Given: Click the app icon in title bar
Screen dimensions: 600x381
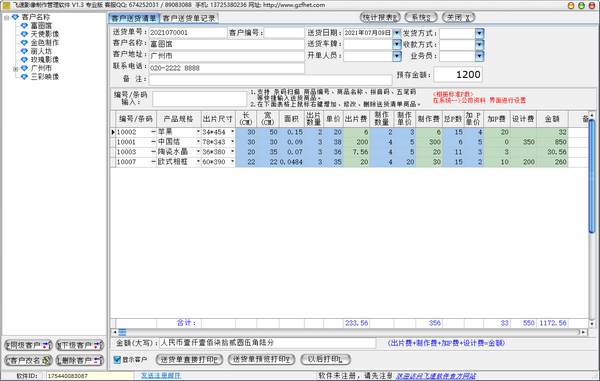Looking at the screenshot, I should [x=6, y=5].
